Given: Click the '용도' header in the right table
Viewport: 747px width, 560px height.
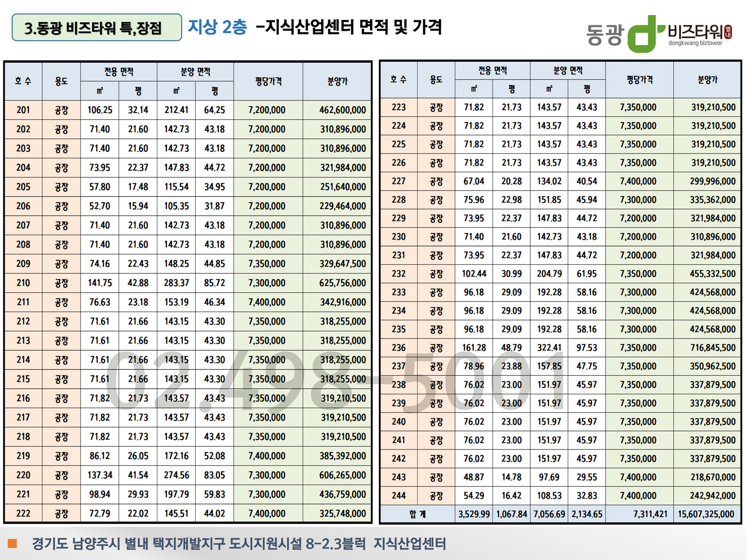Looking at the screenshot, I should pos(436,79).
